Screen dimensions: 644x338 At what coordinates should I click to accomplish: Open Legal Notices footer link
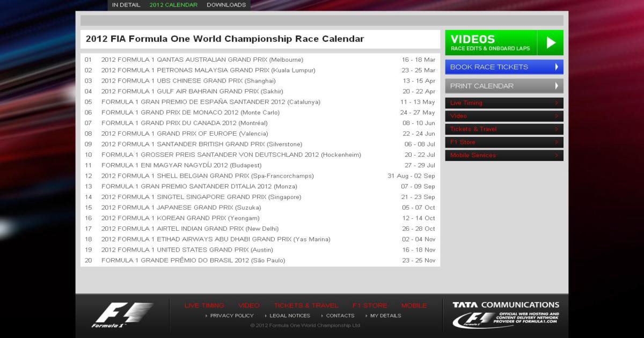[x=289, y=316]
